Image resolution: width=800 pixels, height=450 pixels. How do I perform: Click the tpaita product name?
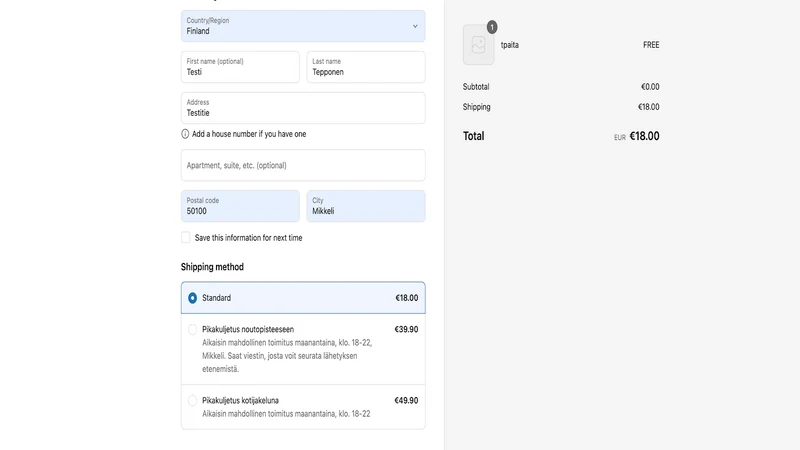[510, 45]
